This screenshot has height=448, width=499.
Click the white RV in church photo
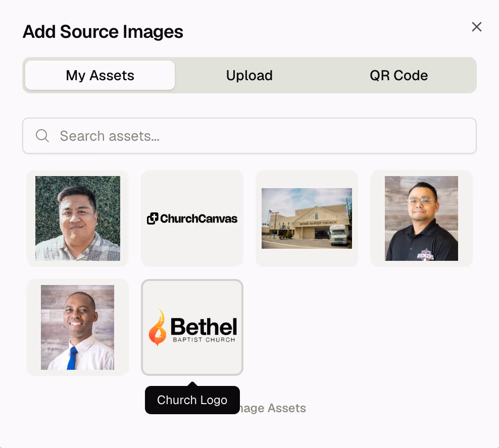click(x=339, y=235)
